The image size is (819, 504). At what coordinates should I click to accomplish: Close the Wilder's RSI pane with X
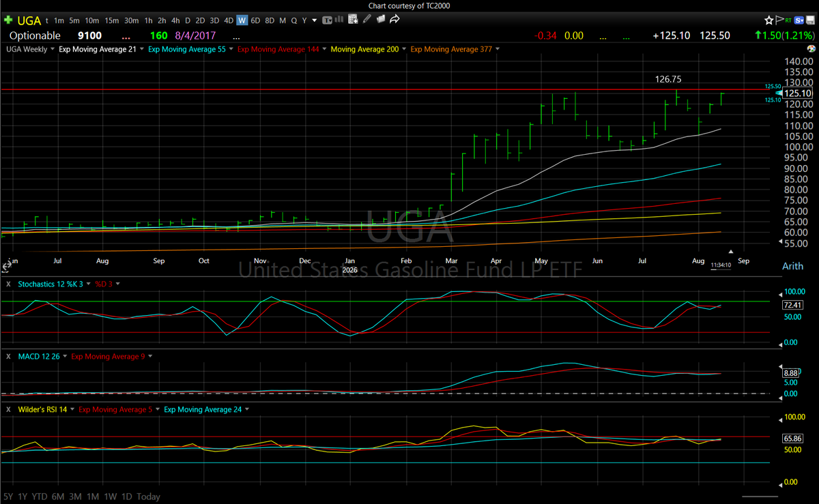(9, 409)
